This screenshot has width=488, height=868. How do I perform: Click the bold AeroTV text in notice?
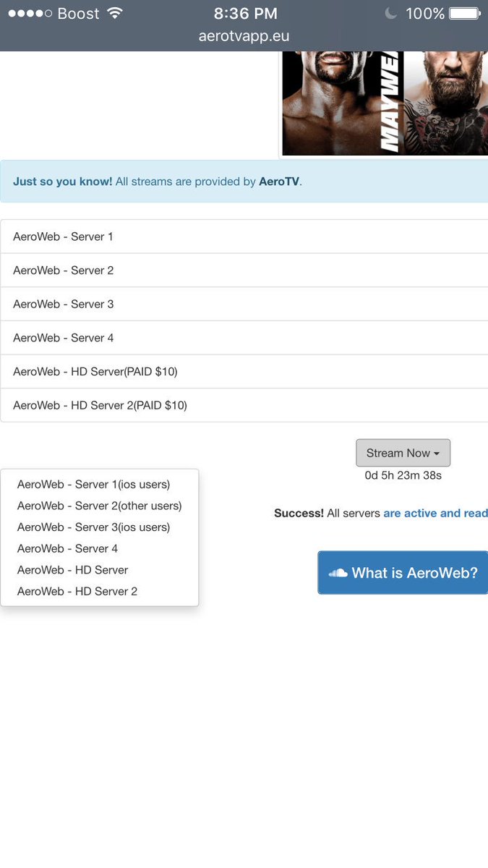click(x=279, y=182)
